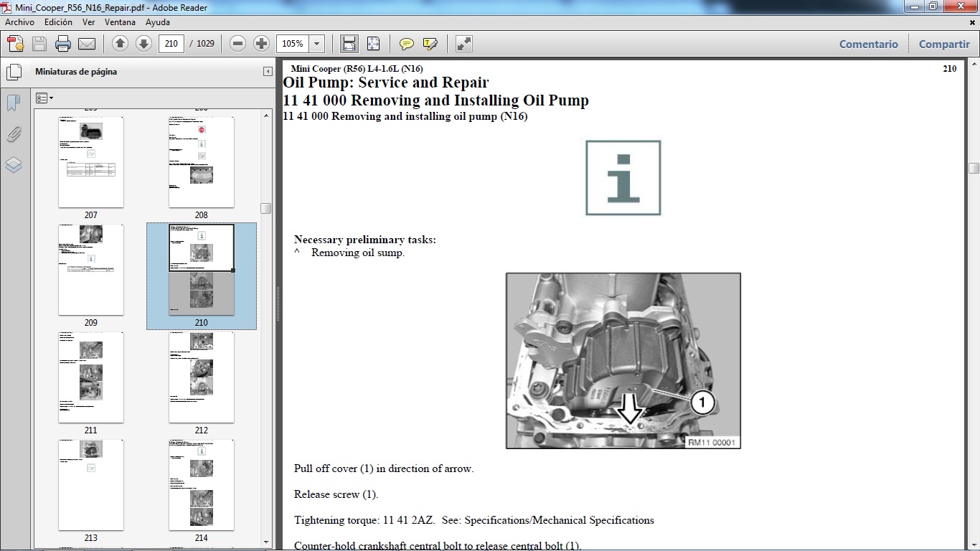
Task: Click the 'Counter-hold crankshaft central bolt' line
Action: 438,546
